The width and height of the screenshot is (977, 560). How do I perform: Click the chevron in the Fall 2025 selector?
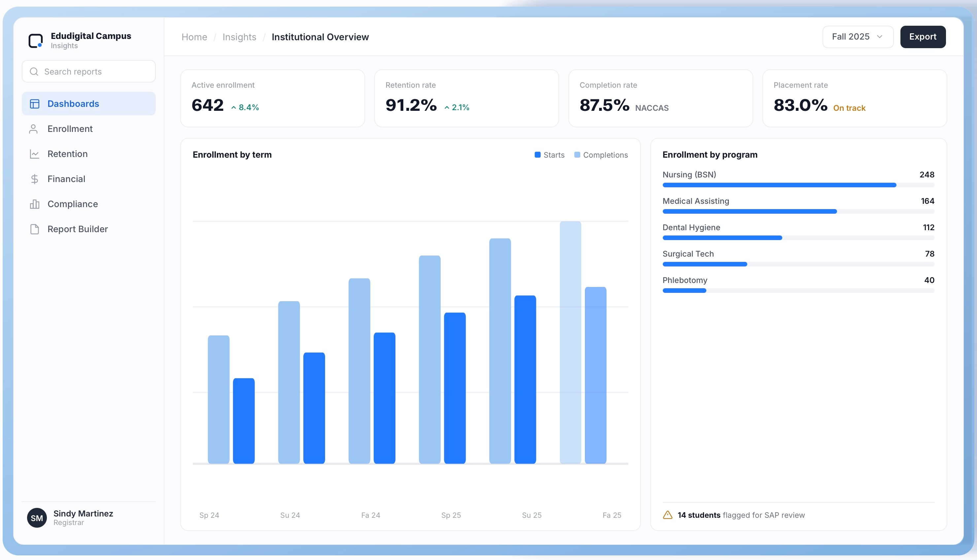(880, 37)
